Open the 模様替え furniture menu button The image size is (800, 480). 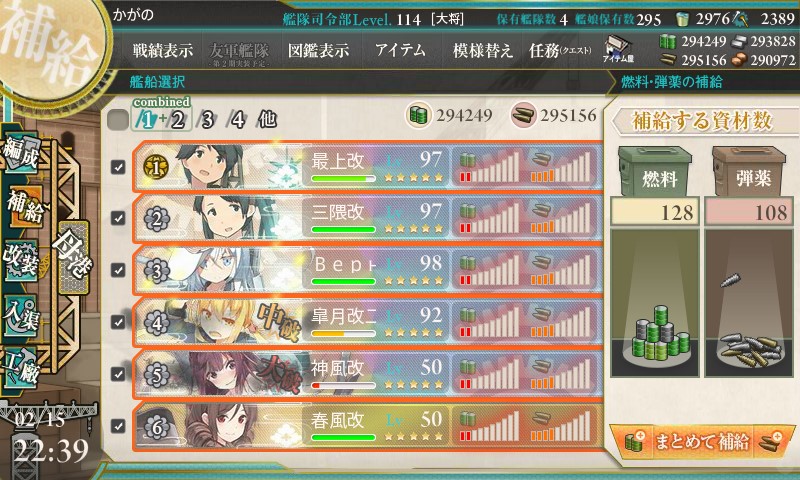pos(482,50)
